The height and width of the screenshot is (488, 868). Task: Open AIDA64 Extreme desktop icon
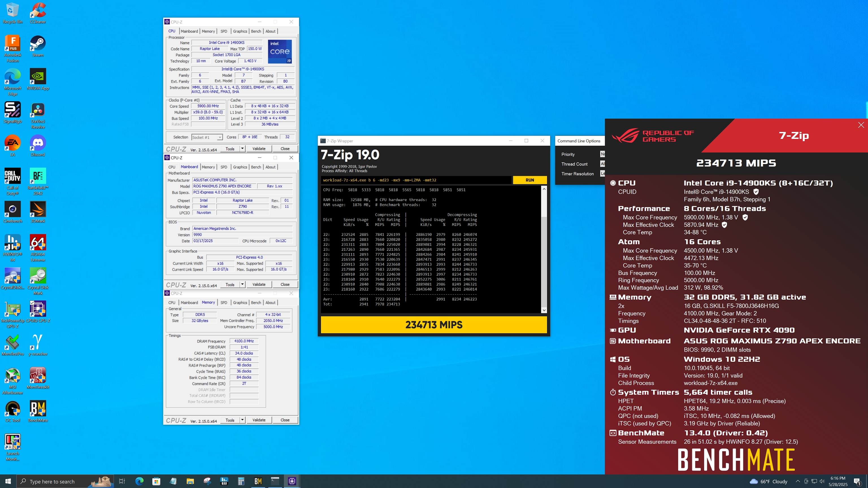[x=38, y=248]
